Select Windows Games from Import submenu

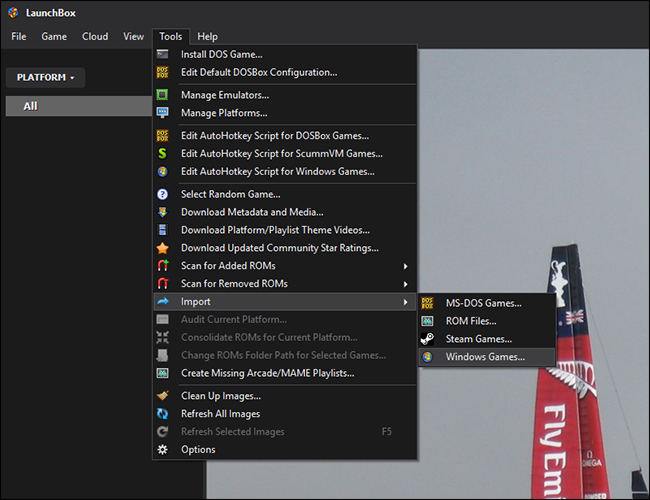(485, 357)
